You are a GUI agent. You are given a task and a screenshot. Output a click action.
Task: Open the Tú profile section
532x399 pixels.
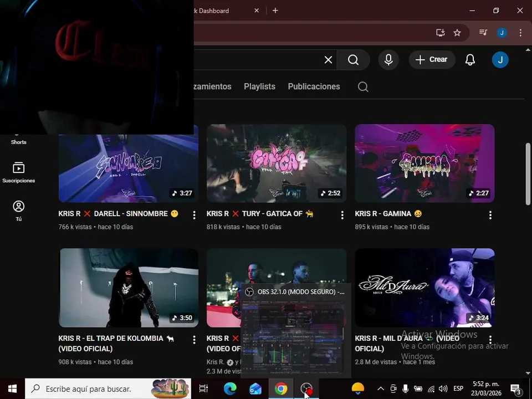coord(19,211)
